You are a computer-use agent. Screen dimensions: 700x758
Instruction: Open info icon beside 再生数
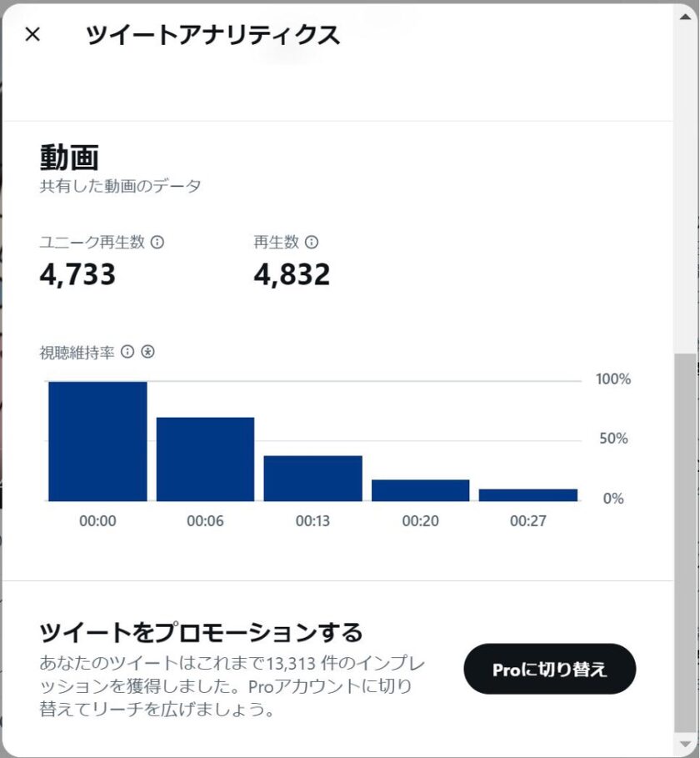312,242
